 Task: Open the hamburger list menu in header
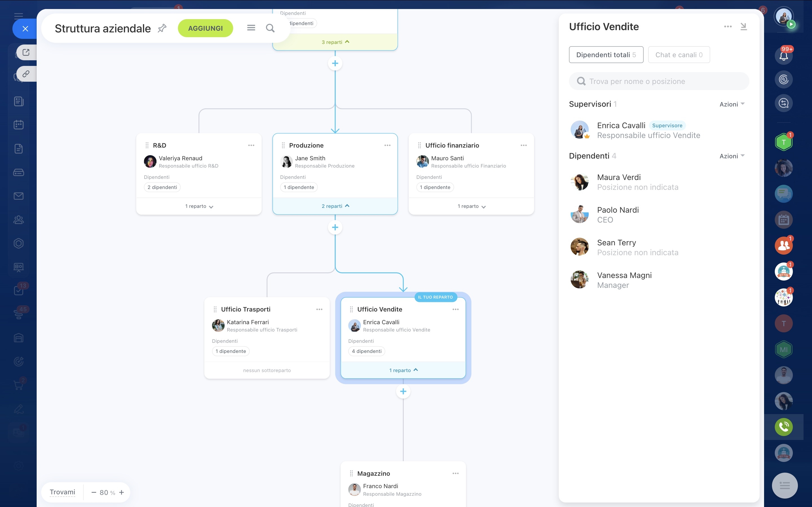pos(251,28)
